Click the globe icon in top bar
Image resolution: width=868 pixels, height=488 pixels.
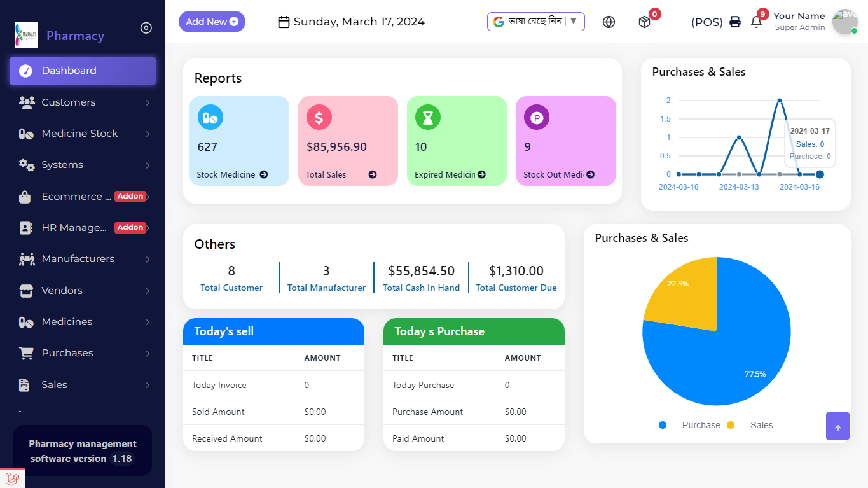609,22
